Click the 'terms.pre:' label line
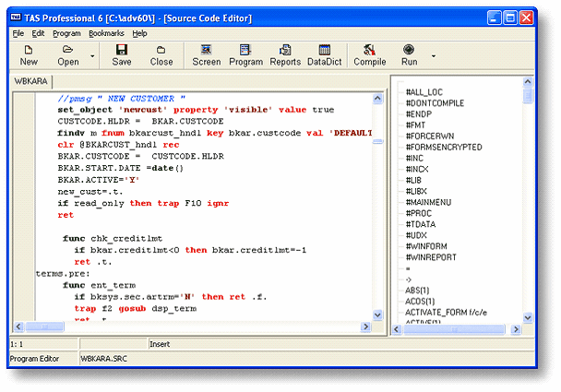Screen dimensions: 561x392 tap(63, 274)
